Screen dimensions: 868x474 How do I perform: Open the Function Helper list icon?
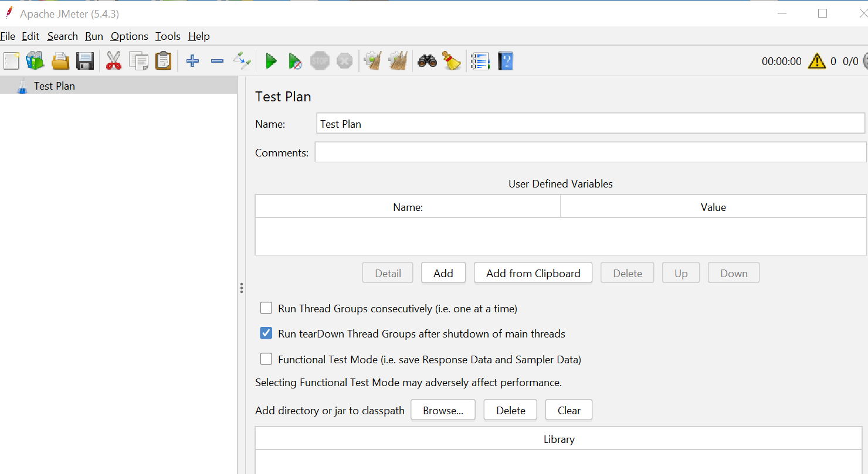tap(480, 61)
